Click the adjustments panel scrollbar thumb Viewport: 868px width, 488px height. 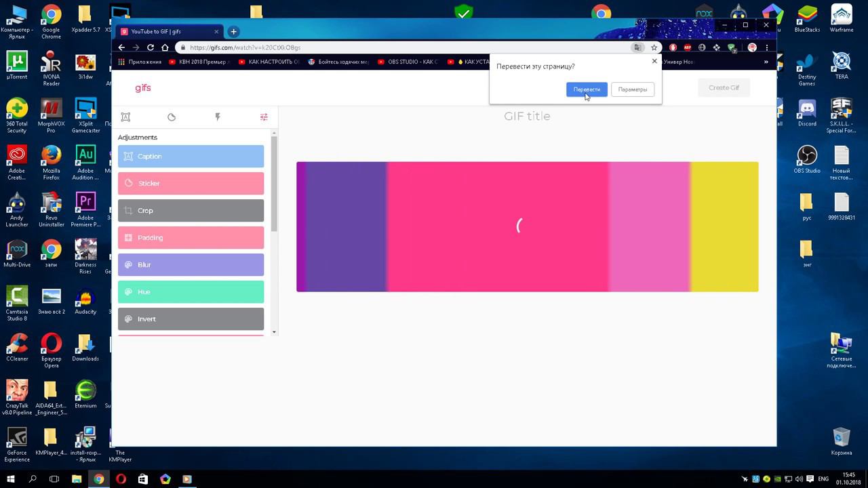click(274, 184)
